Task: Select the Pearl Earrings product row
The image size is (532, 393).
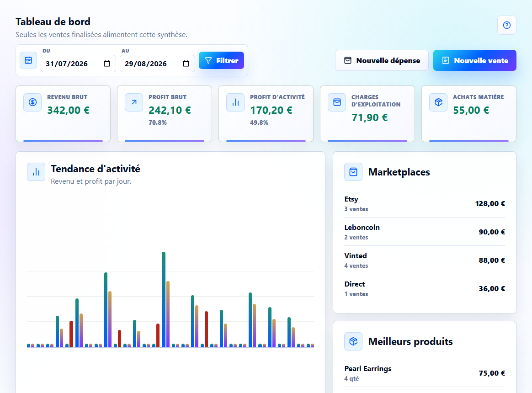Action: 425,373
